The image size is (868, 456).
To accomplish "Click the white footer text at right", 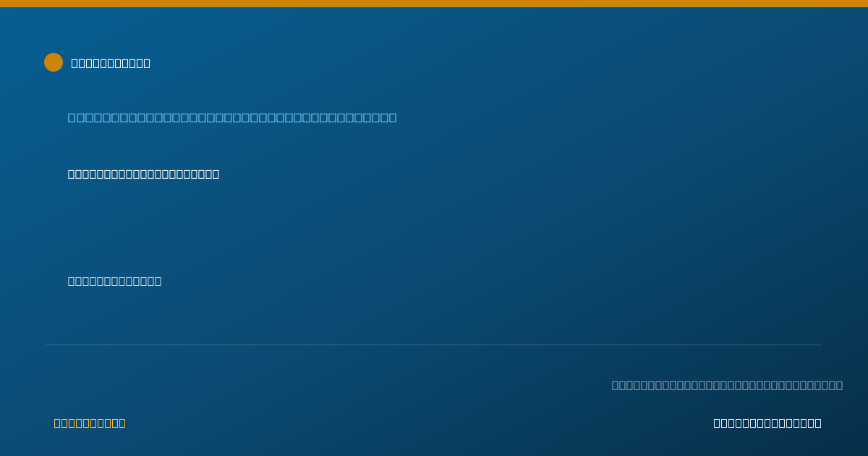I will click(x=767, y=423).
